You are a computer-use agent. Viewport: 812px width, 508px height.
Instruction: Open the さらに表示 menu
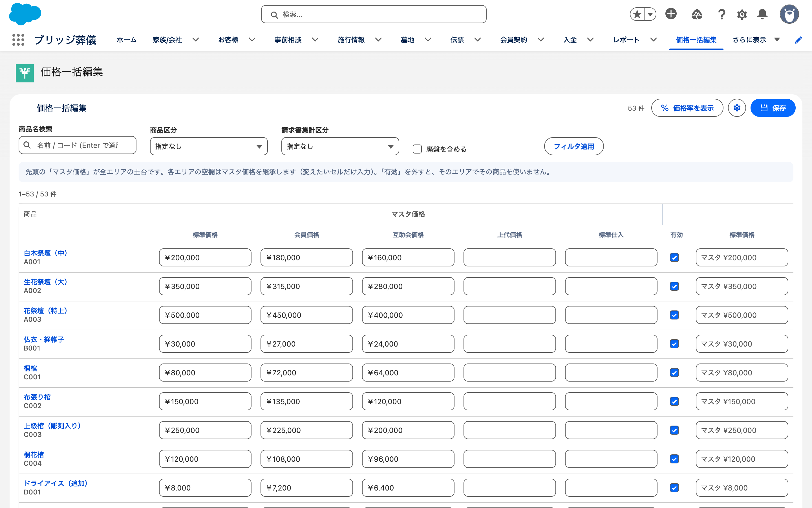756,40
